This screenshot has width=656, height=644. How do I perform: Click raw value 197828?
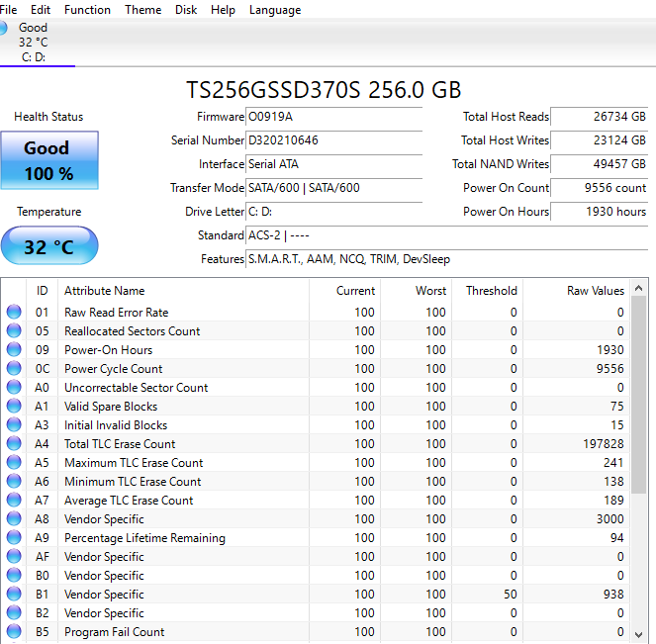[x=604, y=444]
